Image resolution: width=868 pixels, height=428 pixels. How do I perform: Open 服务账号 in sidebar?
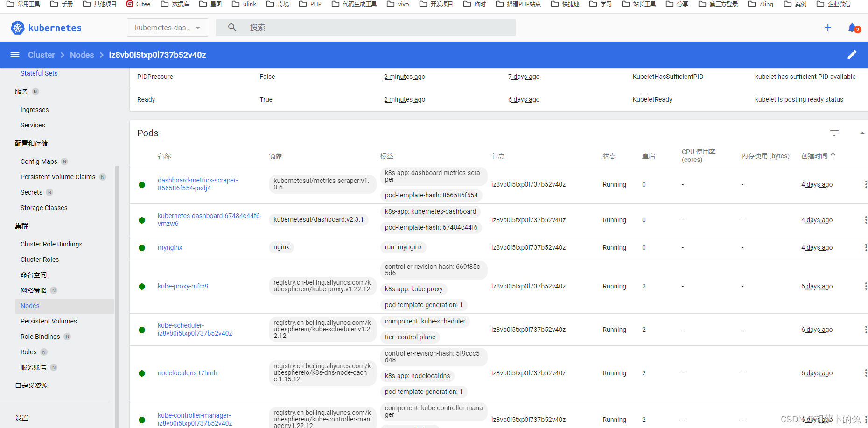pos(34,367)
